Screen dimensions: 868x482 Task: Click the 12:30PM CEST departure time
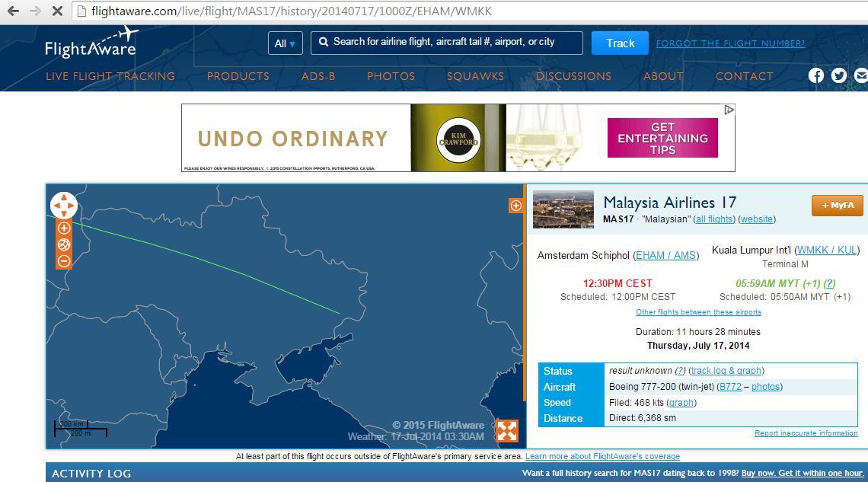[617, 283]
